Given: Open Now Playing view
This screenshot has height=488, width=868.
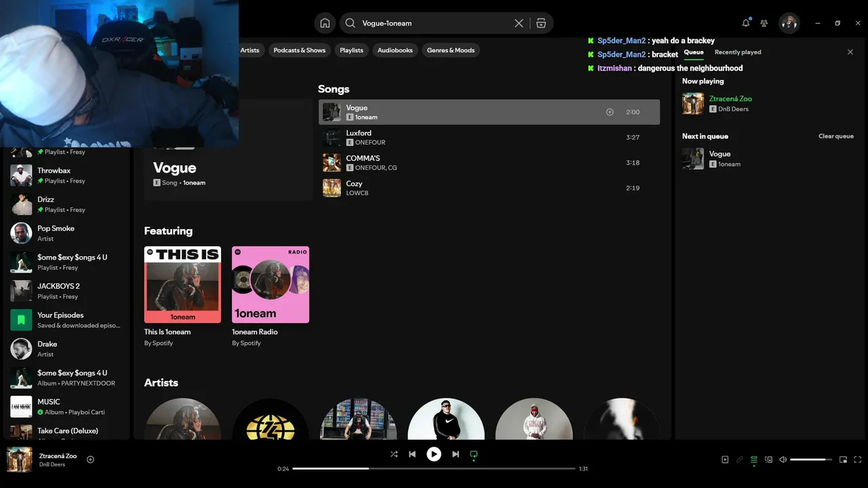Looking at the screenshot, I should coord(725,460).
